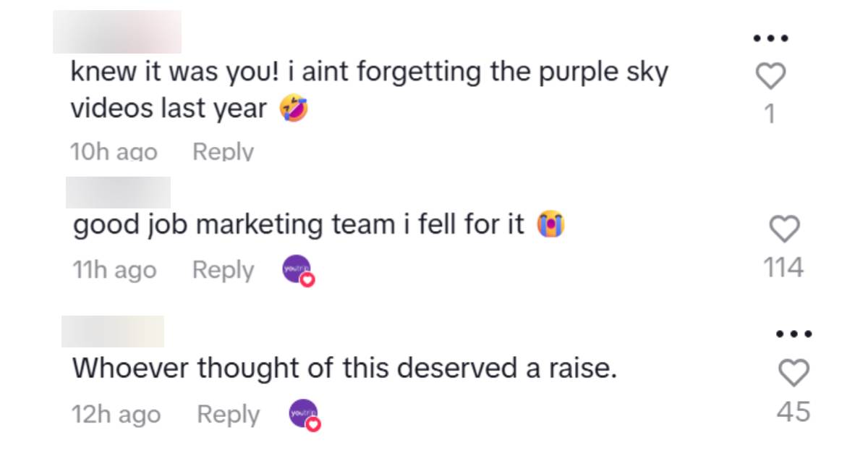Open blurred username above 'deserved a raise' comment

click(113, 332)
